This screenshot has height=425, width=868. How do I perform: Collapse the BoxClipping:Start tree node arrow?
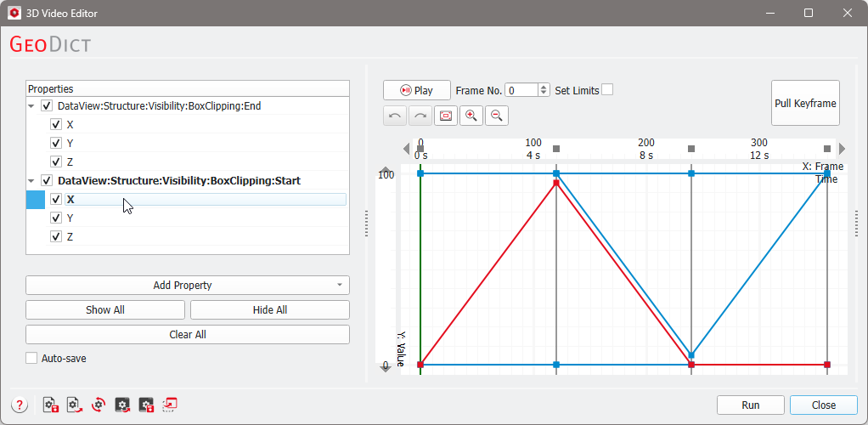pos(31,181)
